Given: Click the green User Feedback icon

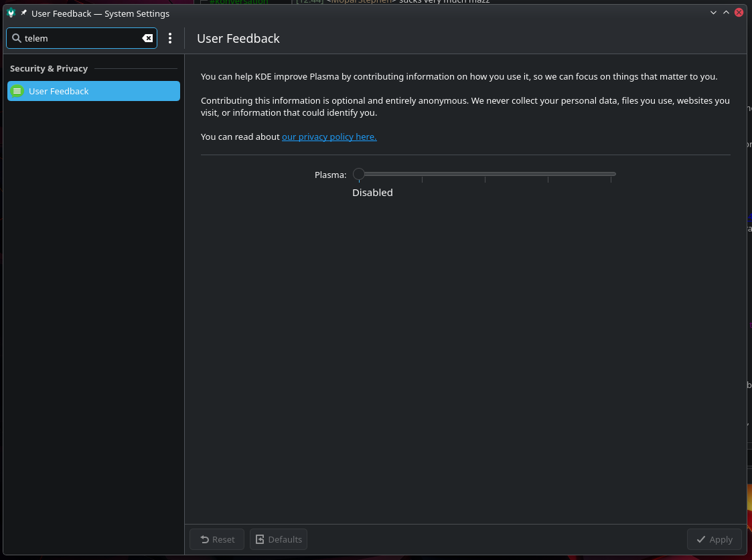Looking at the screenshot, I should click(x=17, y=91).
